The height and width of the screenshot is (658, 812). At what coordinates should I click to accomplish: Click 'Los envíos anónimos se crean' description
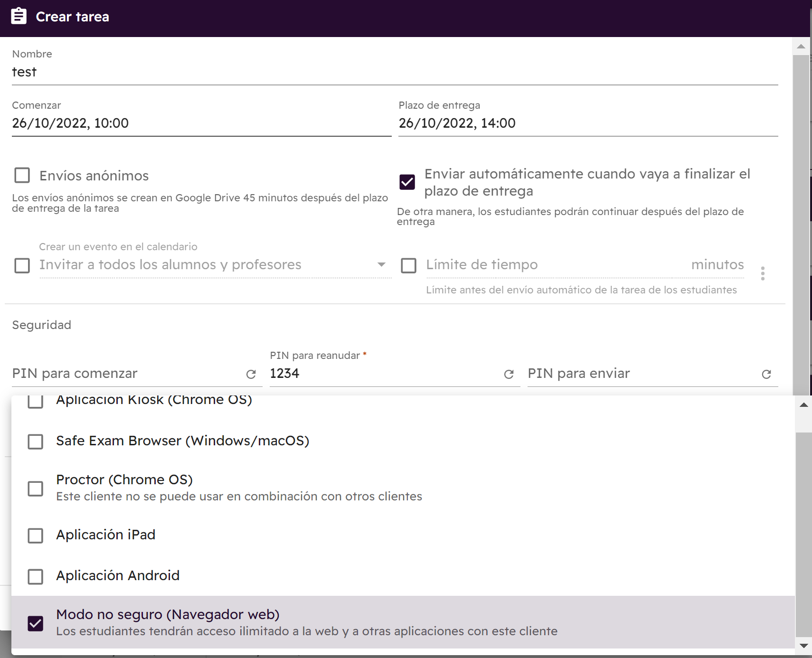click(200, 203)
